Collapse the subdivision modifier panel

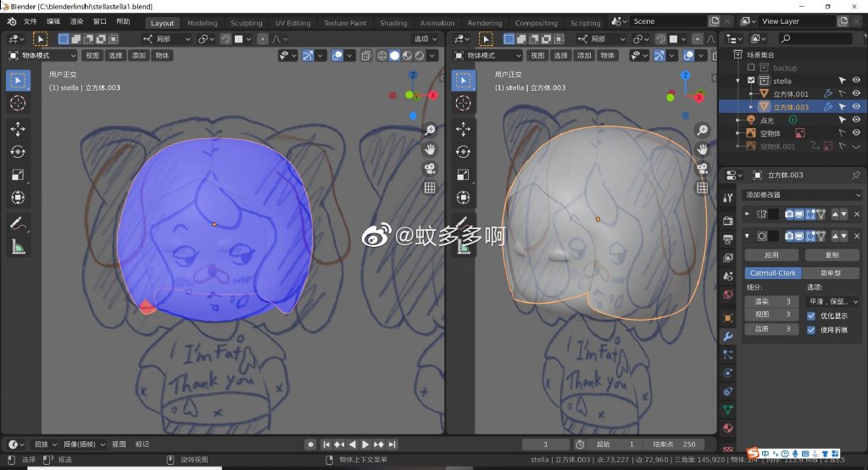tap(748, 236)
